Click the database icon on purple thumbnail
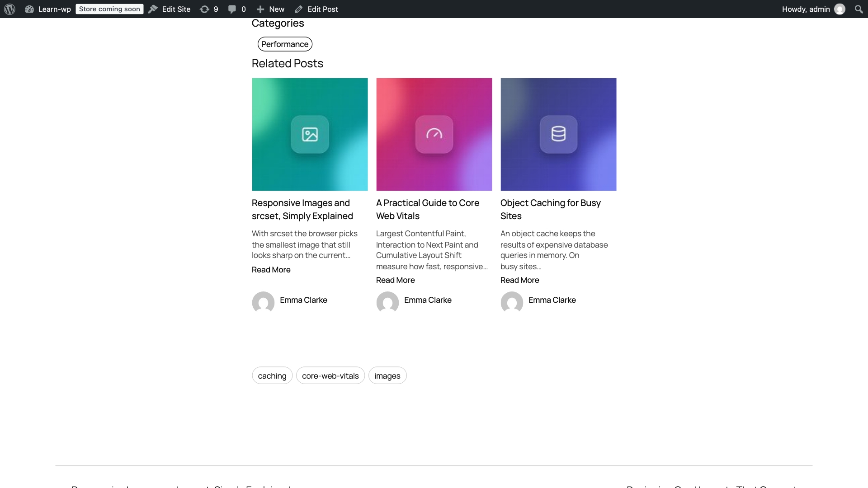The height and width of the screenshot is (488, 868). pyautogui.click(x=558, y=134)
